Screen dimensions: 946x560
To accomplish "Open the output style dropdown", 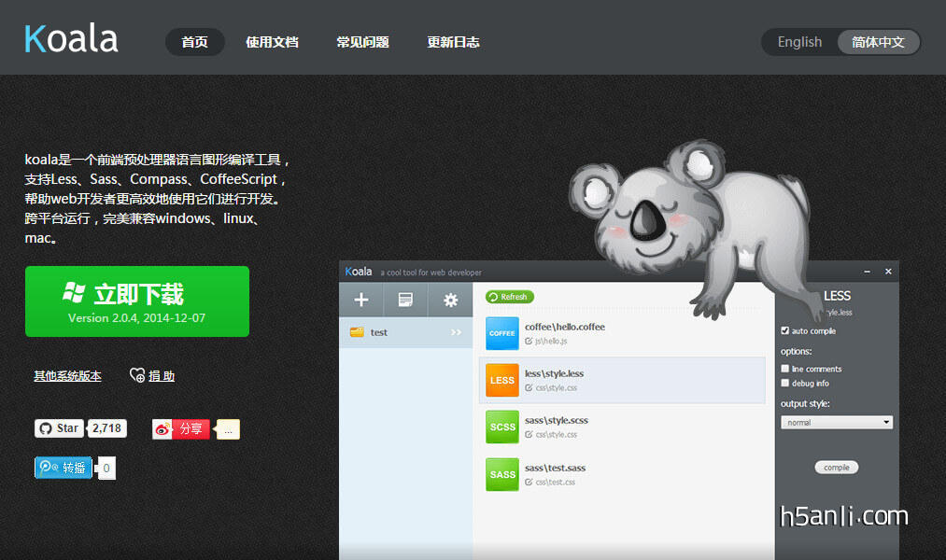I will pos(836,423).
